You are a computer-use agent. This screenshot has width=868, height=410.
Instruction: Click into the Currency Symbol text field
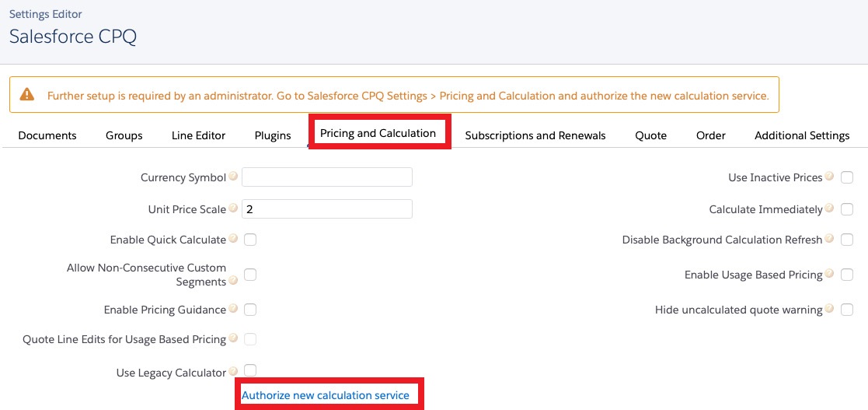coord(326,177)
